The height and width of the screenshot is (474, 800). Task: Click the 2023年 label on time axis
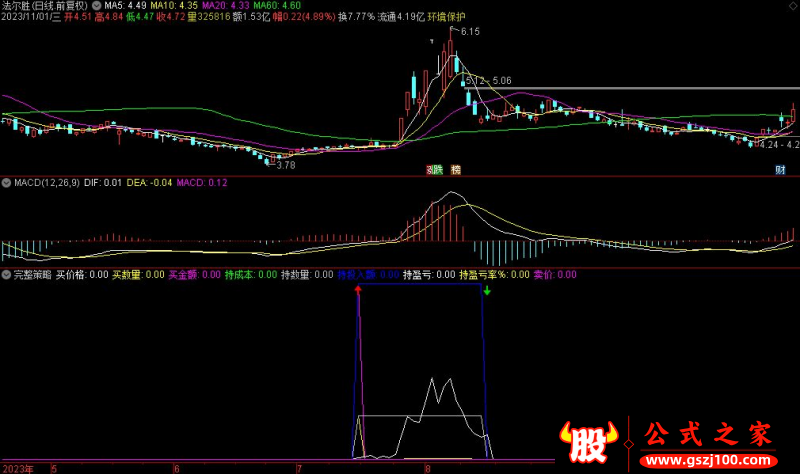point(16,467)
